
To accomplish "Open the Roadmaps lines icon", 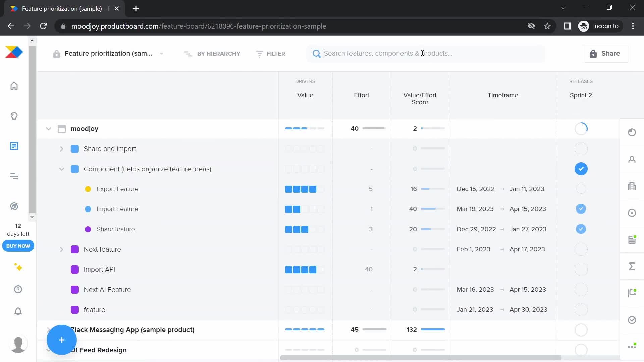I will click(x=14, y=176).
